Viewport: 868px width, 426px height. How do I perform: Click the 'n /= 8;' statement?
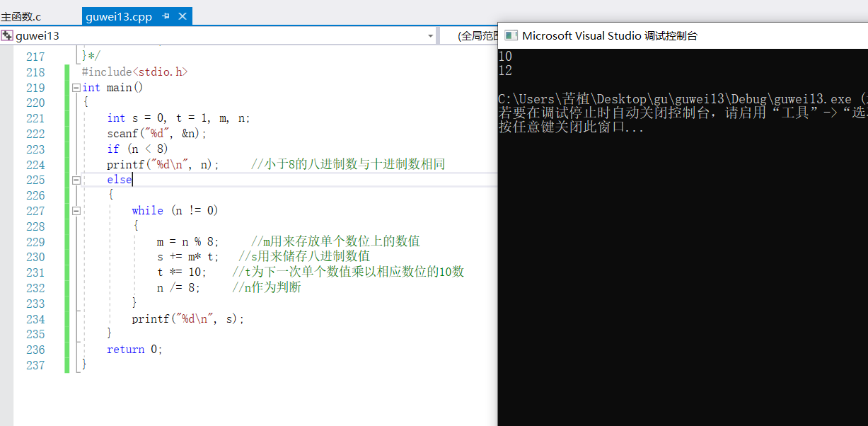[179, 288]
